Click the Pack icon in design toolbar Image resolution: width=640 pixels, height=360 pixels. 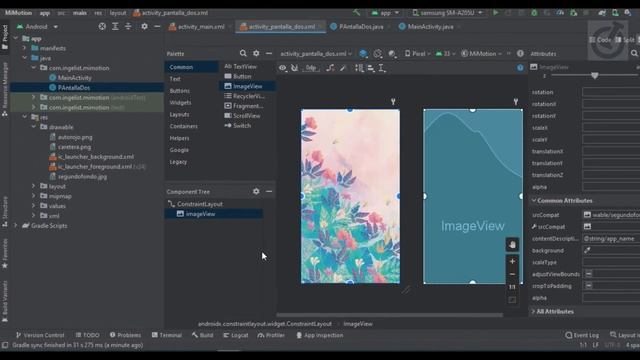click(x=359, y=68)
